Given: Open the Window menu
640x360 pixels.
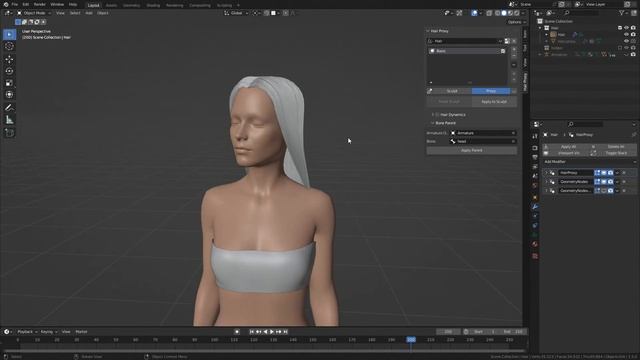Looking at the screenshot, I should [57, 4].
